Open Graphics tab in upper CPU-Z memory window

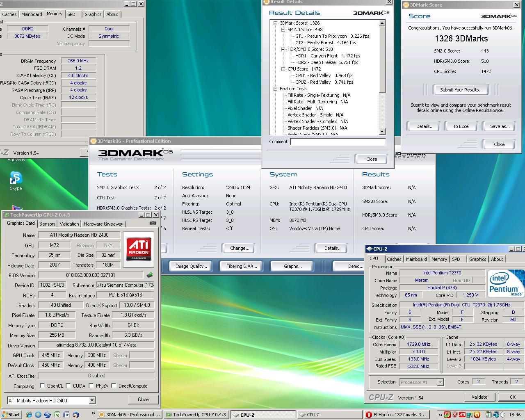pyautogui.click(x=93, y=14)
